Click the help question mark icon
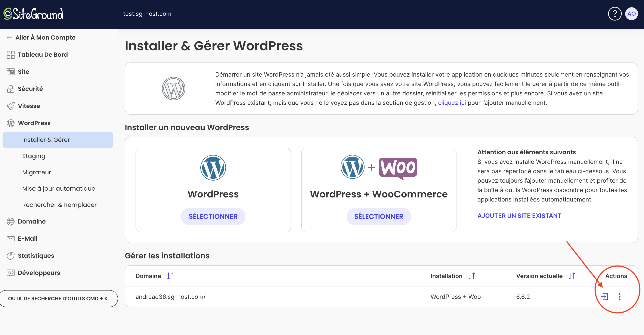 (614, 14)
